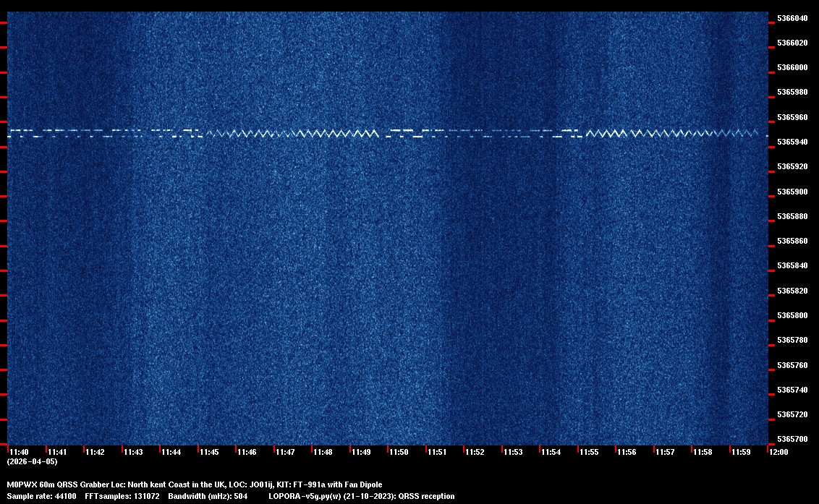819x504 pixels.
Task: Select the 5366000 frequency label
Action: pyautogui.click(x=792, y=67)
